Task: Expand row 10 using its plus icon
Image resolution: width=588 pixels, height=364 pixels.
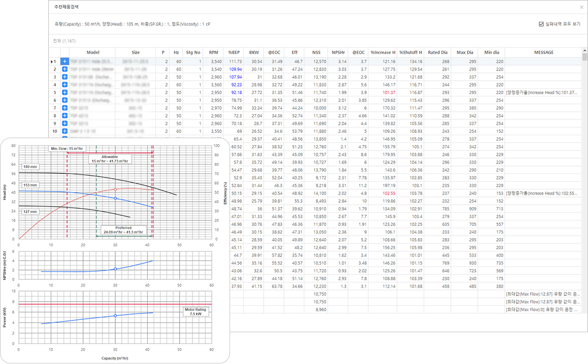Action: pyautogui.click(x=65, y=131)
